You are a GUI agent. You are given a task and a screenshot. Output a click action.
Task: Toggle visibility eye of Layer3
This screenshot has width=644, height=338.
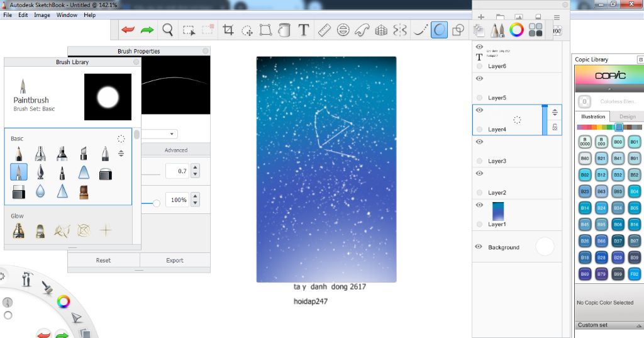click(479, 142)
